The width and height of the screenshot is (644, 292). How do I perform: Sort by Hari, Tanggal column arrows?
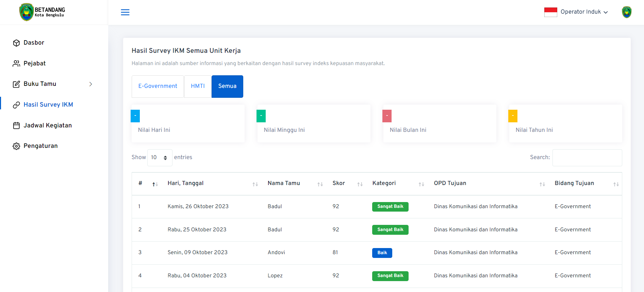coord(255,184)
